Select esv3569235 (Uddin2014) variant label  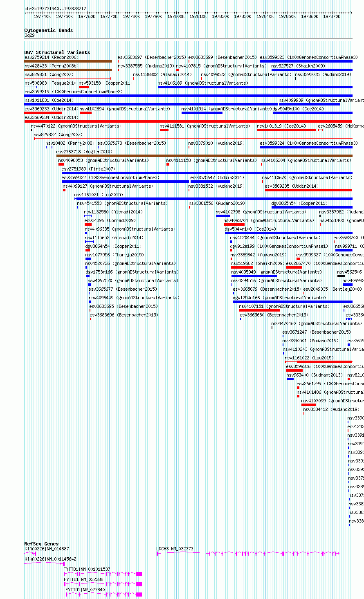coord(292,186)
